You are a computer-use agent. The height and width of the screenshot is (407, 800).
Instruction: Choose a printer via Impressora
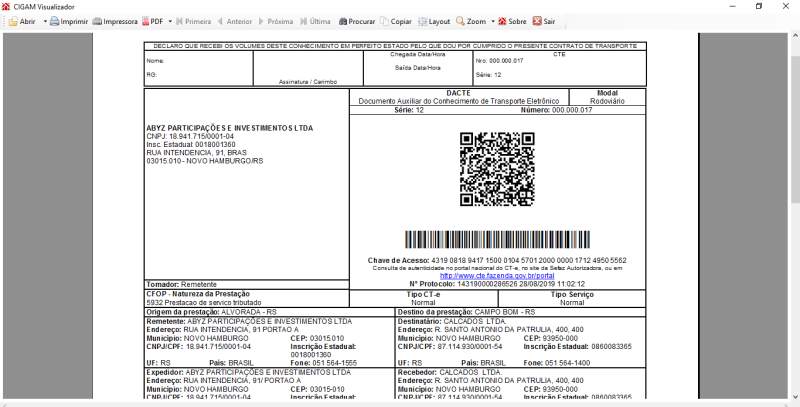115,21
